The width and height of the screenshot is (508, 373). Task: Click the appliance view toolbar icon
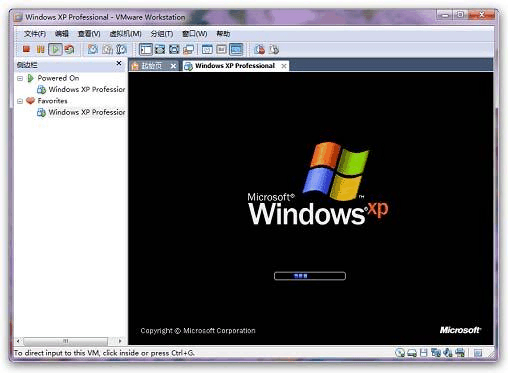[x=221, y=49]
